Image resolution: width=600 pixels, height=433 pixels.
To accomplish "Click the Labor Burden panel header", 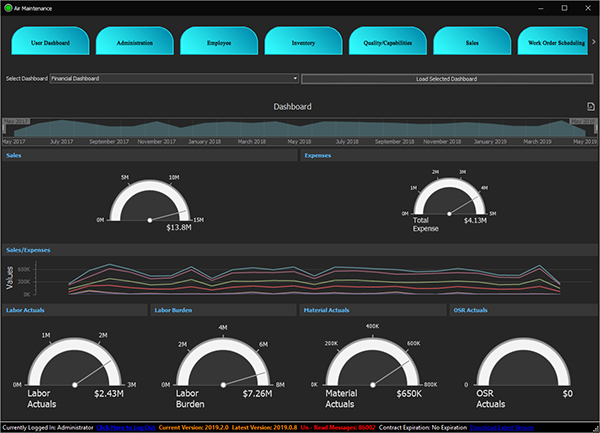I will point(223,310).
